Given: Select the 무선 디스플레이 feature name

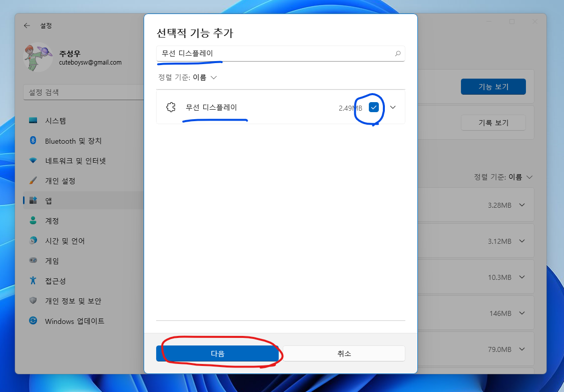Looking at the screenshot, I should [211, 107].
